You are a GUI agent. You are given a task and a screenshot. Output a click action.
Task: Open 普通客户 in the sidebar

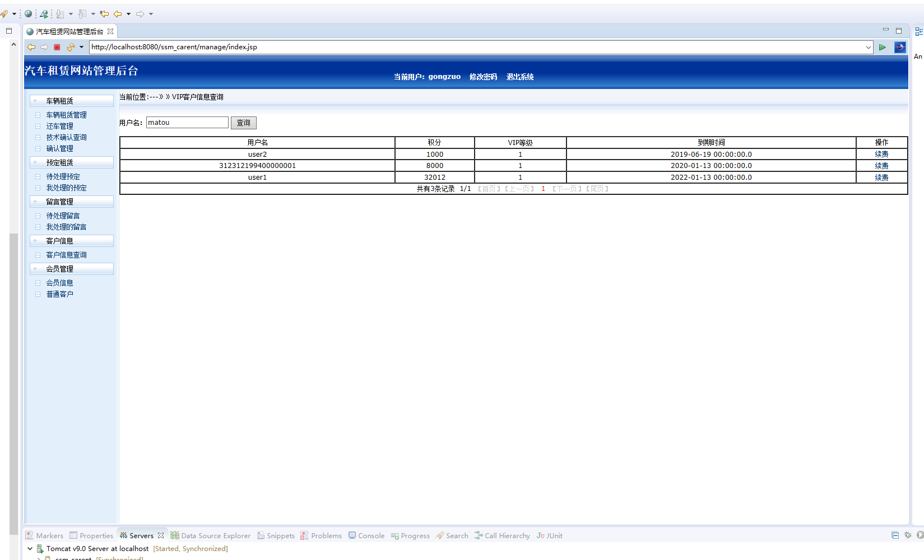[59, 294]
